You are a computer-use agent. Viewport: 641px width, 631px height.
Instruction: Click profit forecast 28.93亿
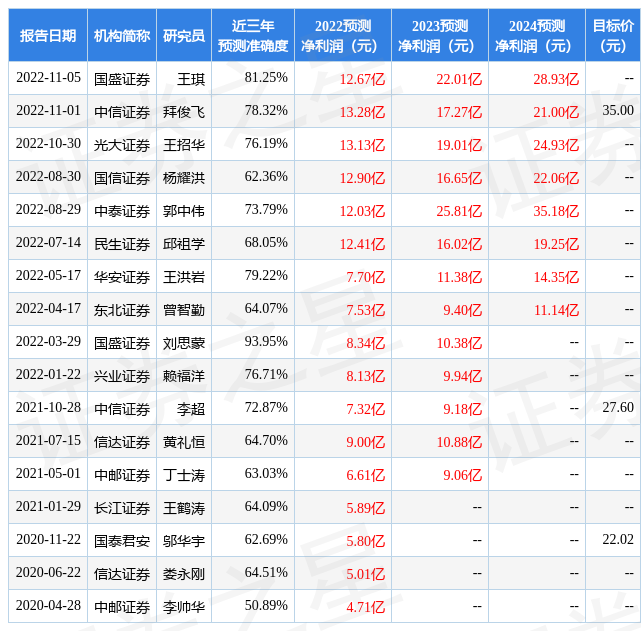tap(556, 79)
